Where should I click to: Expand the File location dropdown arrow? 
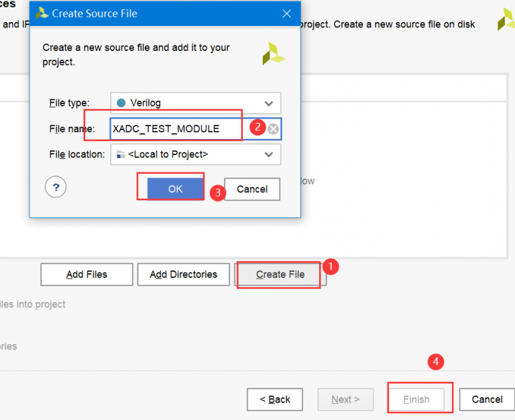(269, 154)
